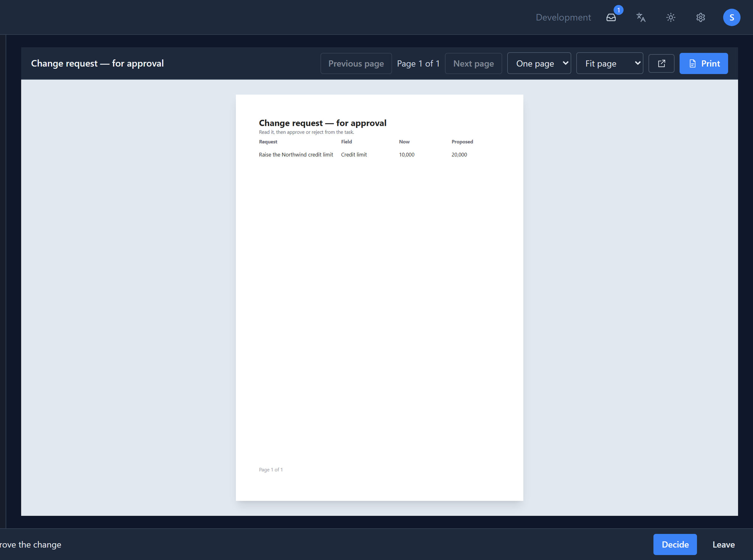This screenshot has height=560, width=753.
Task: Click the 10,000 current value
Action: pos(407,155)
